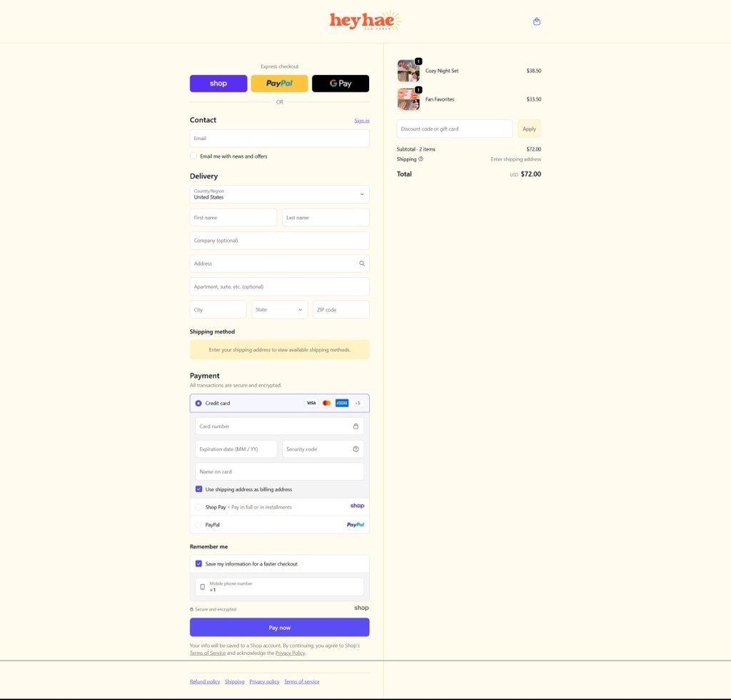Uncheck use shipping address as billing
731x700 pixels.
click(x=199, y=489)
